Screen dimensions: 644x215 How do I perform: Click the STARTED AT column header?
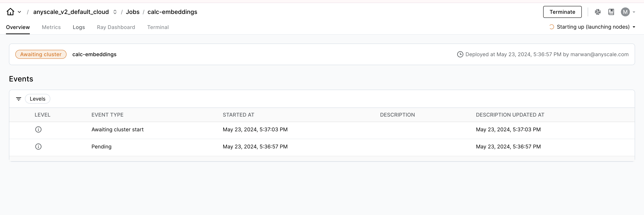(x=239, y=115)
